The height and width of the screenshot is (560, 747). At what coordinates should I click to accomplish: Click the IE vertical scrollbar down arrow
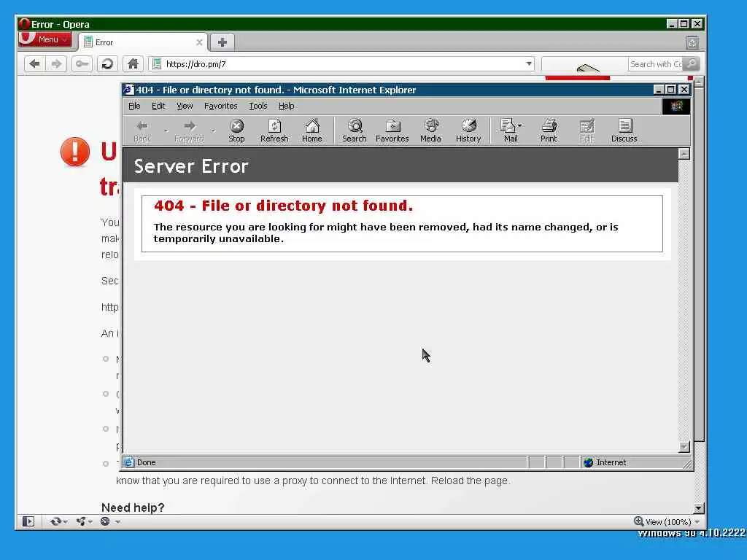click(x=684, y=447)
